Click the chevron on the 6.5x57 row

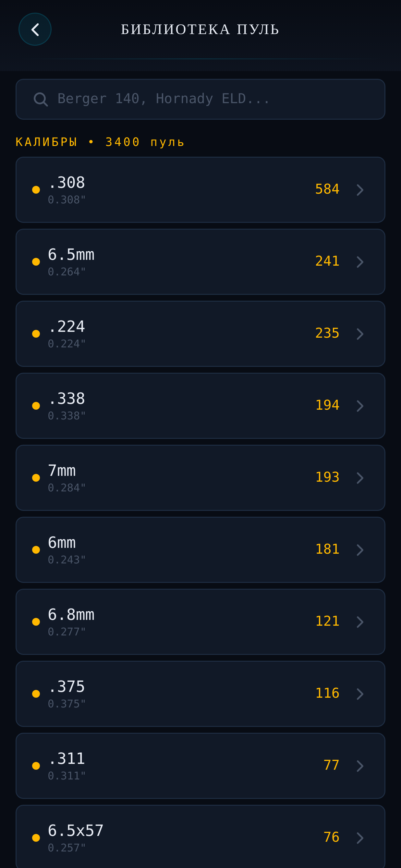(x=360, y=838)
